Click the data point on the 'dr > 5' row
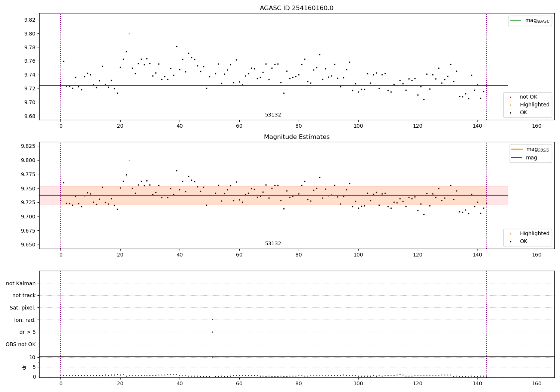The image size is (560, 392). [212, 332]
